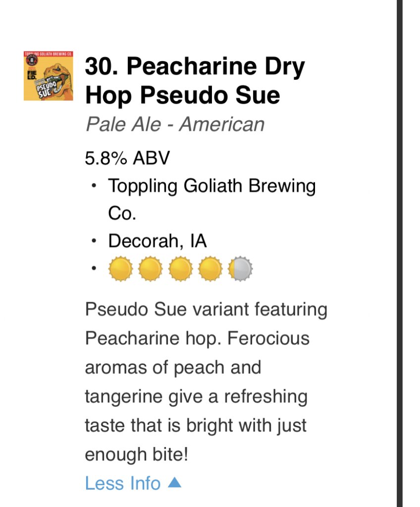The width and height of the screenshot is (420, 507).
Task: Select the Pale Ale - American style label
Action: click(x=175, y=124)
